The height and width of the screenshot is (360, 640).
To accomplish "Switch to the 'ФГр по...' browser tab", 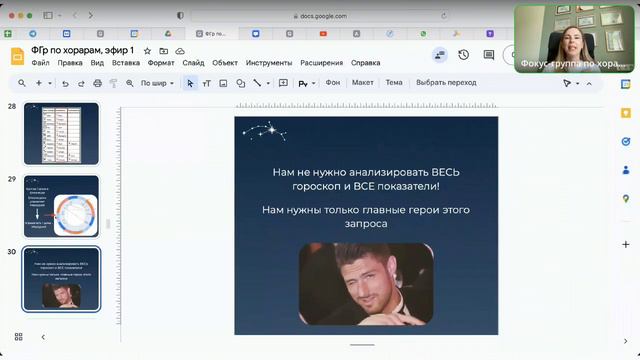I will click(211, 33).
